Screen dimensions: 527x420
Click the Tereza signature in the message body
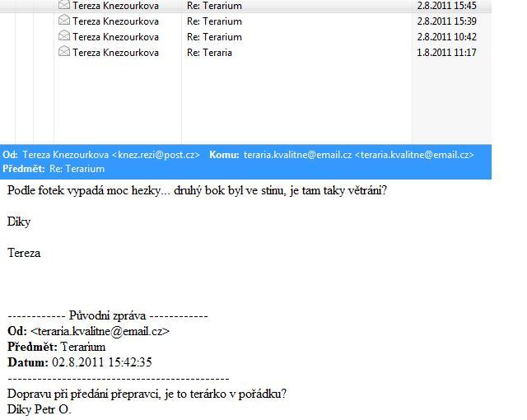(x=24, y=253)
